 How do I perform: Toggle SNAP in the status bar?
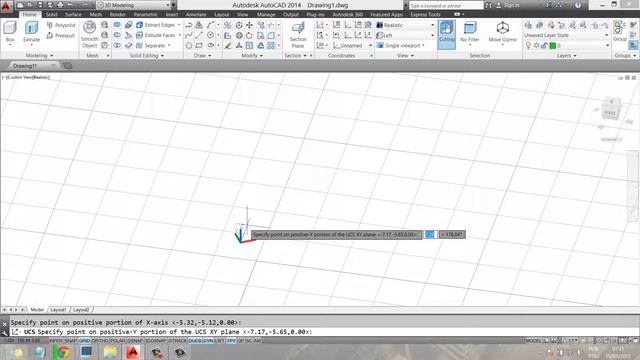pyautogui.click(x=71, y=341)
